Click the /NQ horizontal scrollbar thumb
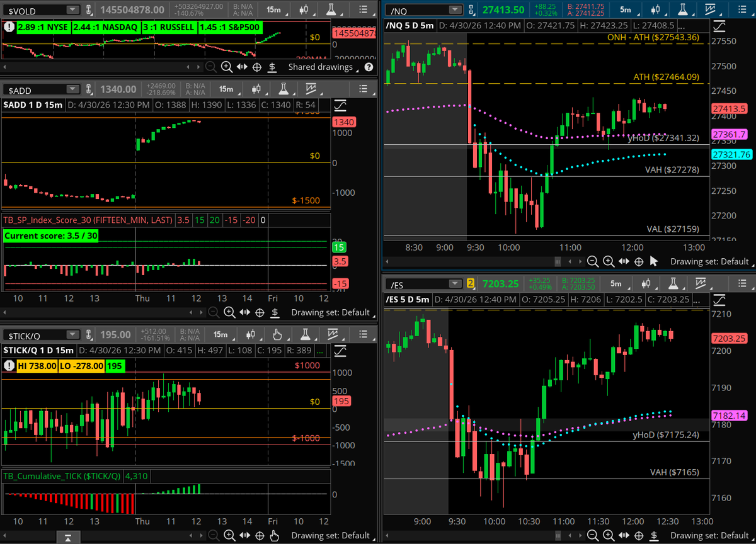This screenshot has width=756, height=544. pos(557,261)
